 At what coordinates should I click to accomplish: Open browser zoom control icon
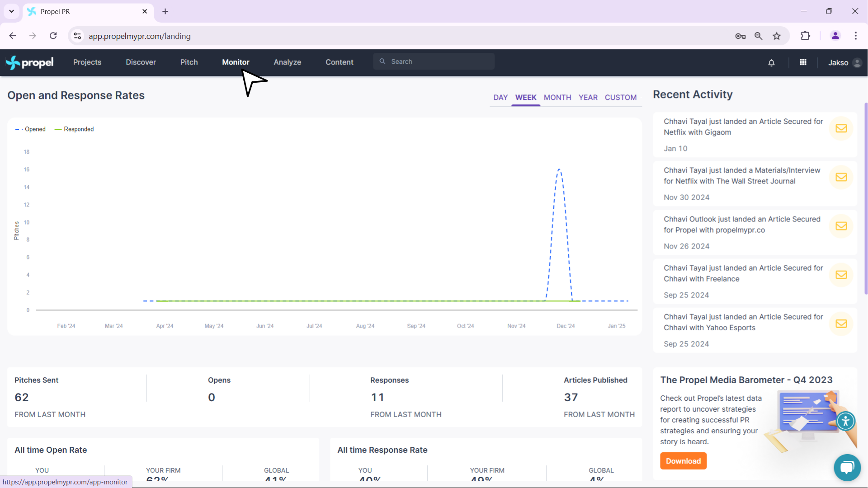758,36
